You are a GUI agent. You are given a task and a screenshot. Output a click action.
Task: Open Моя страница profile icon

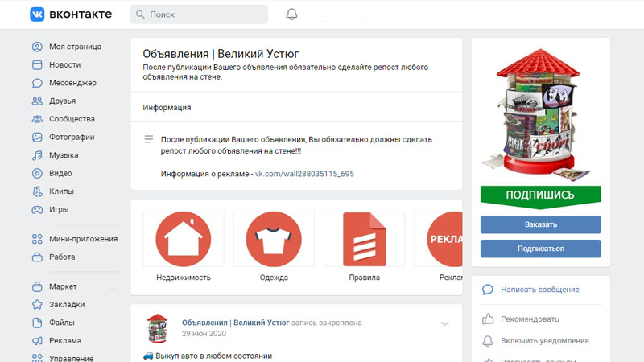point(37,47)
